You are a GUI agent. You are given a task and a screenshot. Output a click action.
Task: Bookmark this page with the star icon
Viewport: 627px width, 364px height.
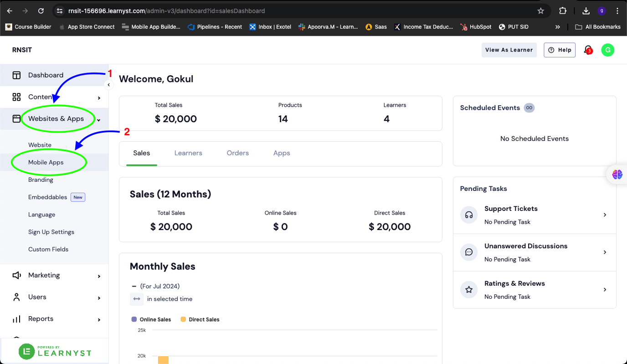coord(541,11)
